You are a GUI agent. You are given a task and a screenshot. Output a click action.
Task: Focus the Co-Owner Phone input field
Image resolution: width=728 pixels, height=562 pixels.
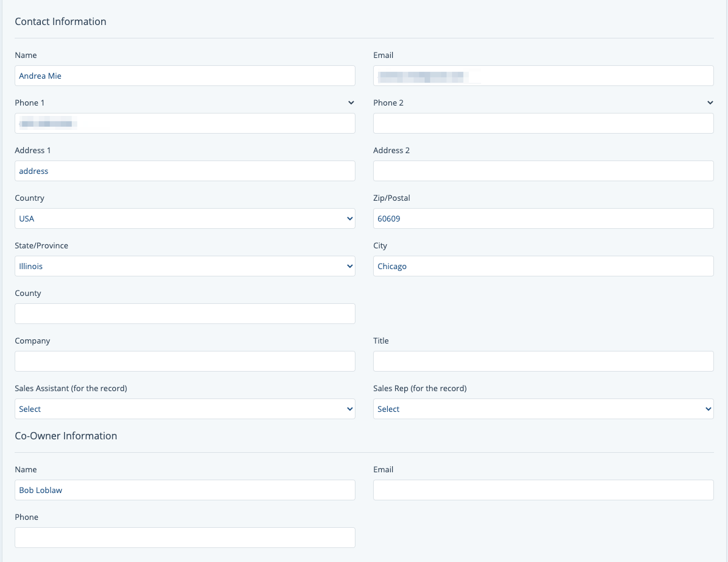185,538
